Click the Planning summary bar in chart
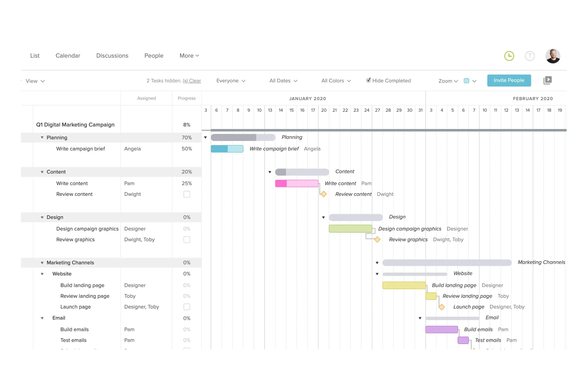Screen dimensions: 588x392 (x=243, y=137)
